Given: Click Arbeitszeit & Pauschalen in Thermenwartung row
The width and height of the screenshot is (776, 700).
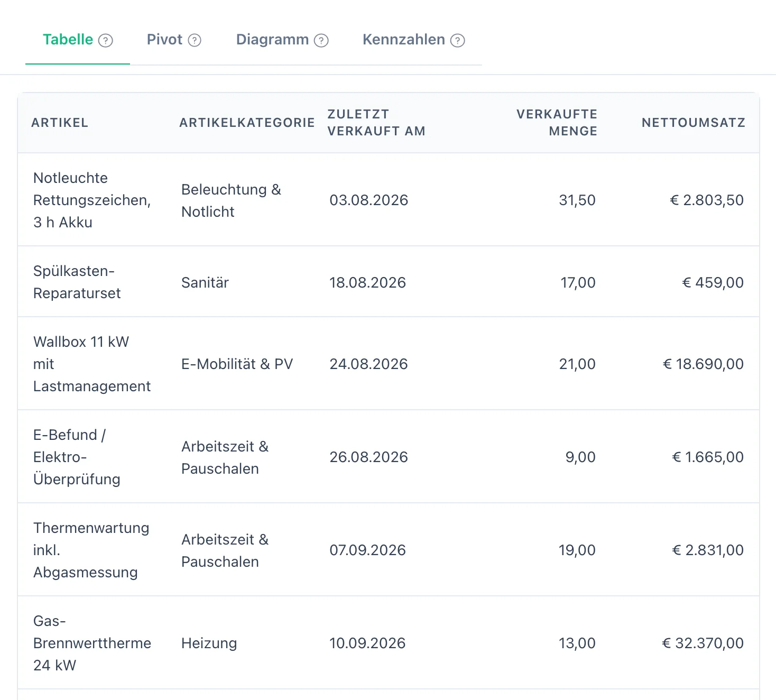Looking at the screenshot, I should [x=225, y=550].
